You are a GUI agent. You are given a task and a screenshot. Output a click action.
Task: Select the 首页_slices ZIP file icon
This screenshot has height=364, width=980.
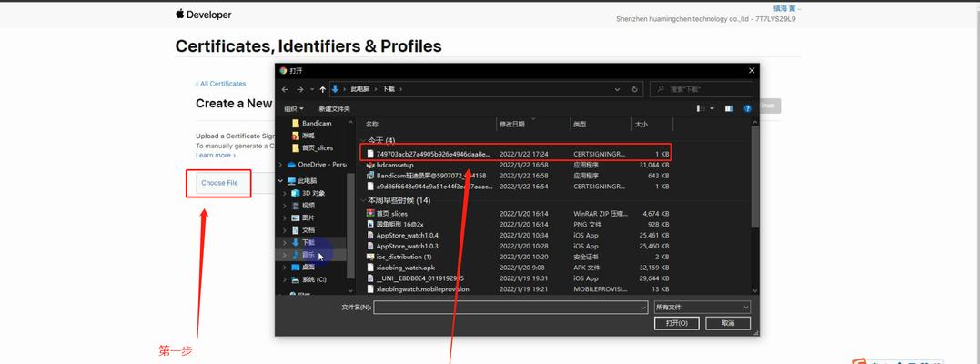click(370, 213)
